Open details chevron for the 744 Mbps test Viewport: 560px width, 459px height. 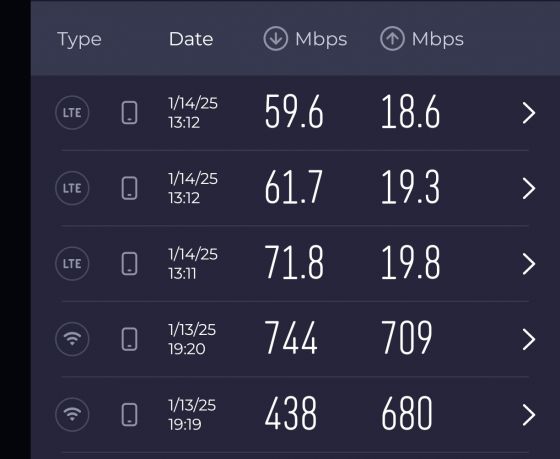click(529, 339)
